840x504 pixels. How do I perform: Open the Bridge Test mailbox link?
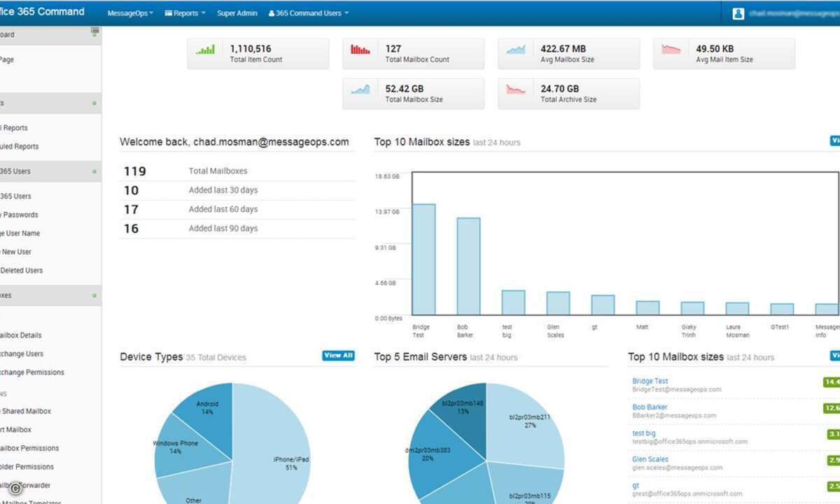point(650,381)
